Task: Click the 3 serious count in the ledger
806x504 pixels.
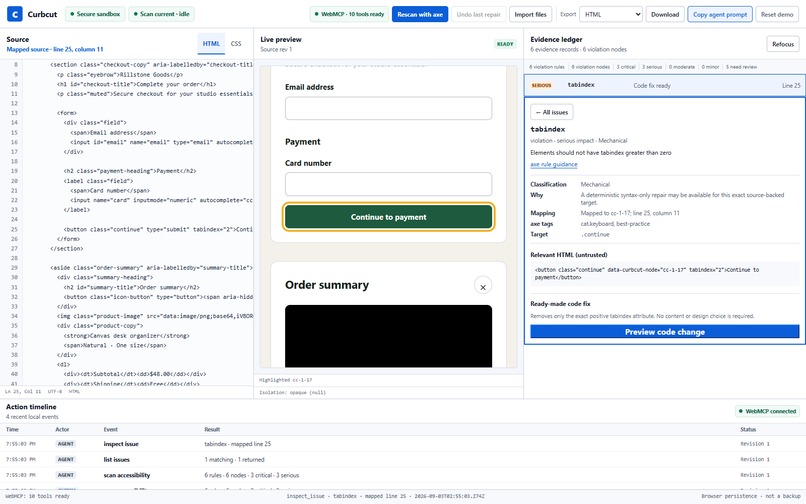Action: [652, 67]
